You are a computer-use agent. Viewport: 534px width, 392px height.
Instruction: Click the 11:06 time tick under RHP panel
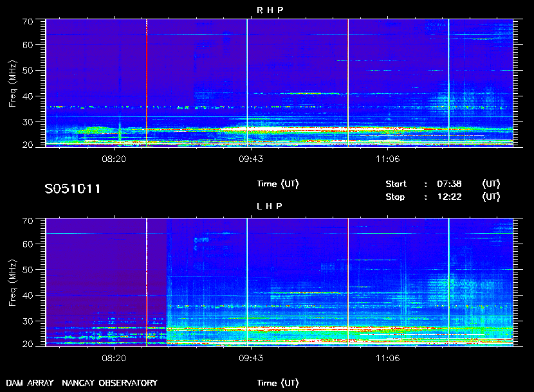[x=388, y=159]
